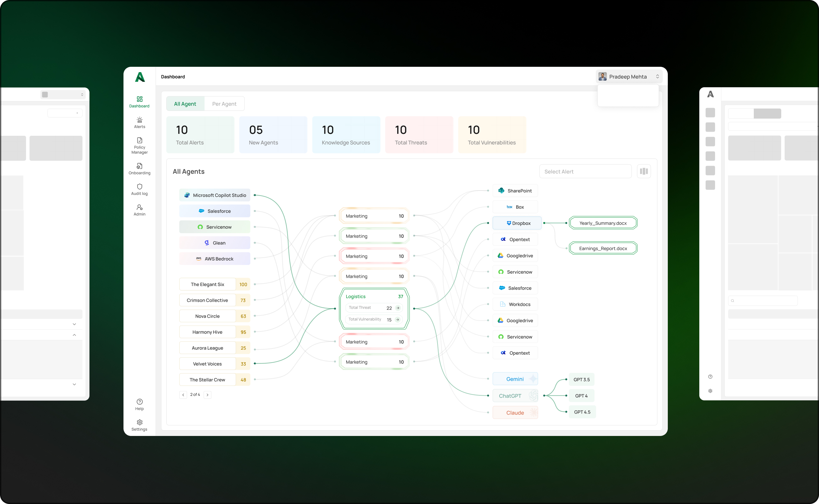Click the Yearly_Summary.docx file node
This screenshot has height=504, width=819.
[603, 223]
